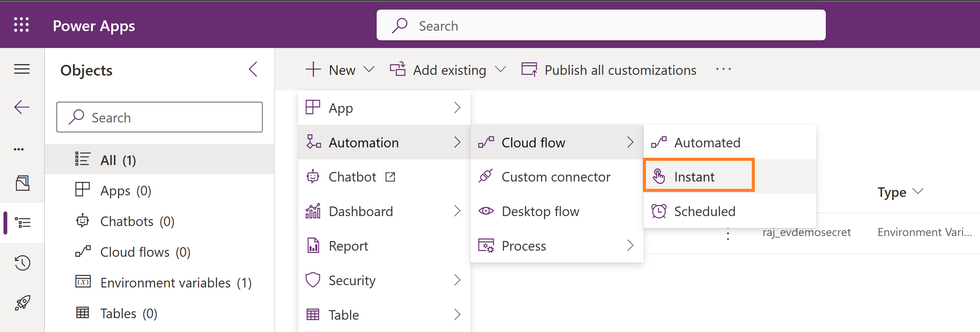
Task: Open the History icon in left rail
Action: pyautogui.click(x=22, y=263)
